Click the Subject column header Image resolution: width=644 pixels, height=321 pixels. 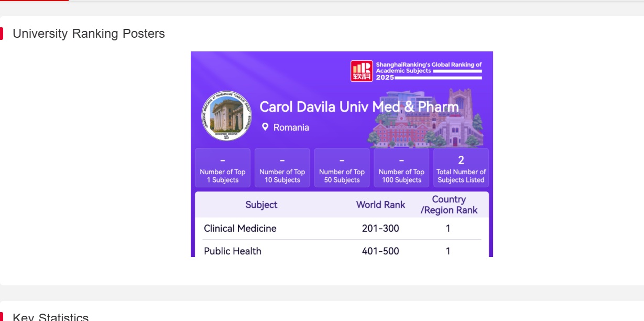(x=261, y=205)
